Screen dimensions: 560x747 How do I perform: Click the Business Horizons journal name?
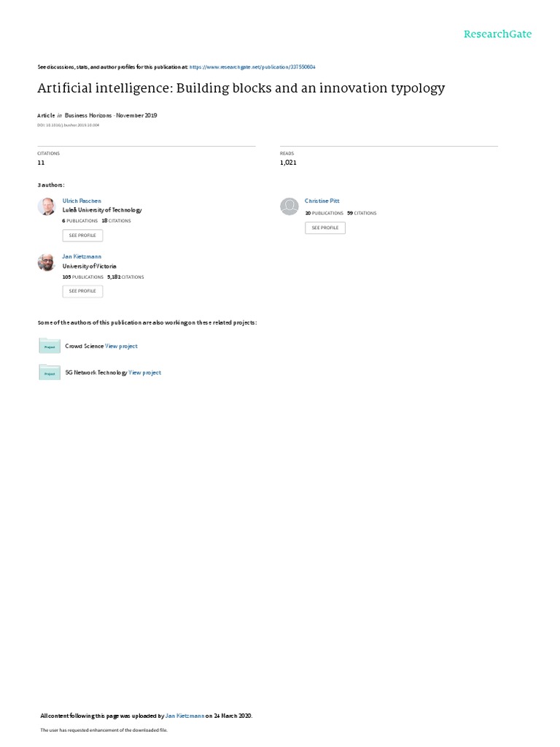88,115
